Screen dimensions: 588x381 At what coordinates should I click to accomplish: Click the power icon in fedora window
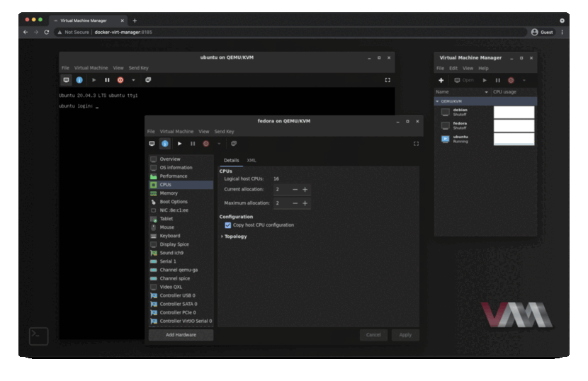click(206, 144)
